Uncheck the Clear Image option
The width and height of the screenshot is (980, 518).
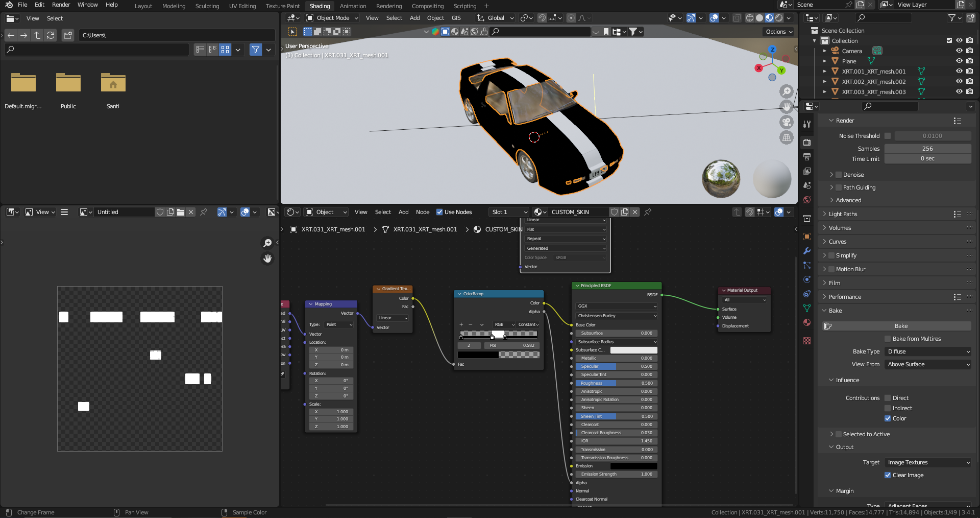[x=888, y=475]
